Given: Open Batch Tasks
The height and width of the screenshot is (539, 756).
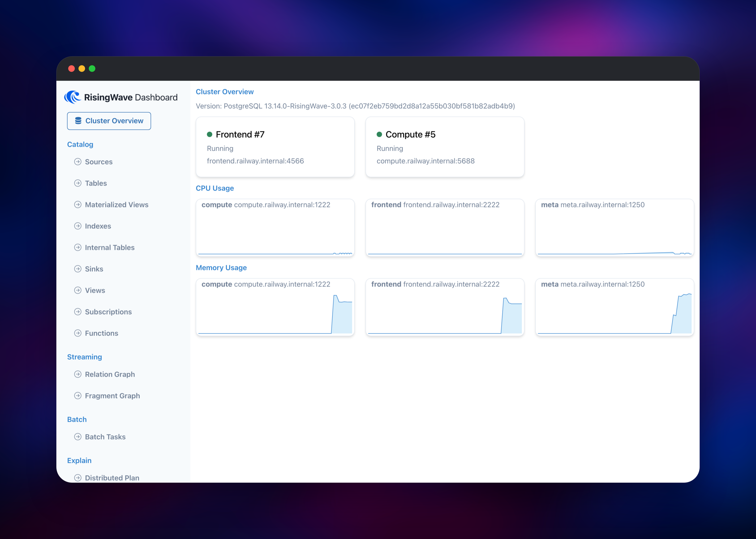Looking at the screenshot, I should pyautogui.click(x=105, y=437).
